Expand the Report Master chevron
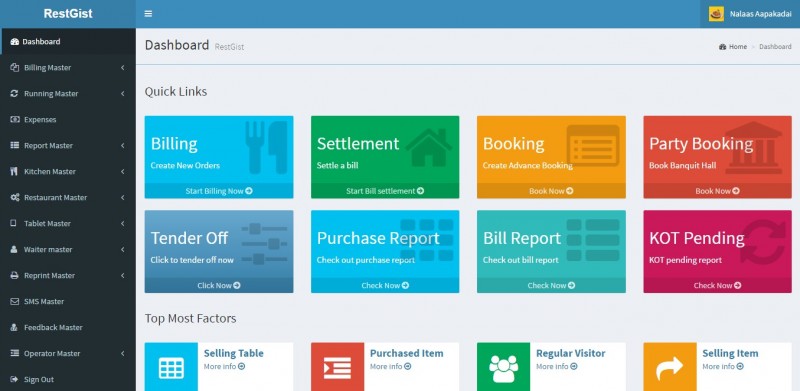The width and height of the screenshot is (800, 391). tap(123, 145)
